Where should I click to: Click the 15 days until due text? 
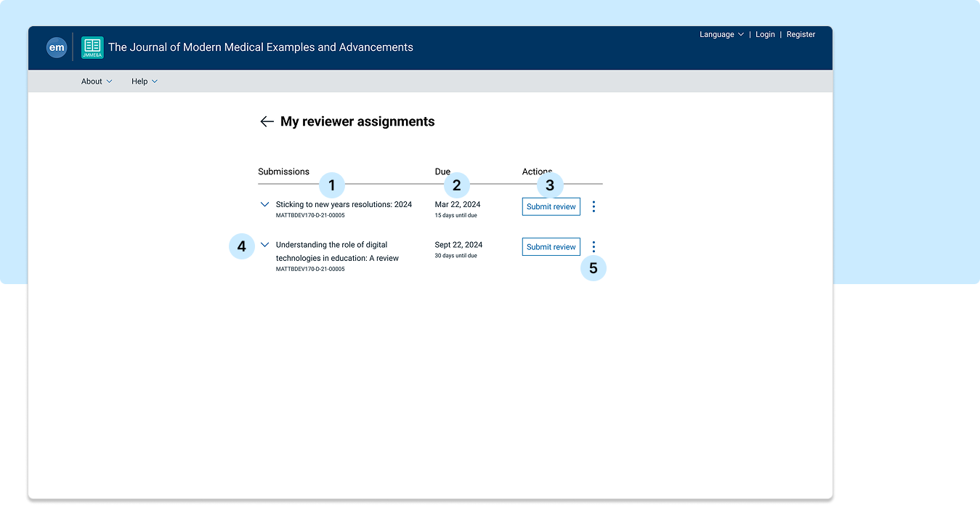[455, 216]
